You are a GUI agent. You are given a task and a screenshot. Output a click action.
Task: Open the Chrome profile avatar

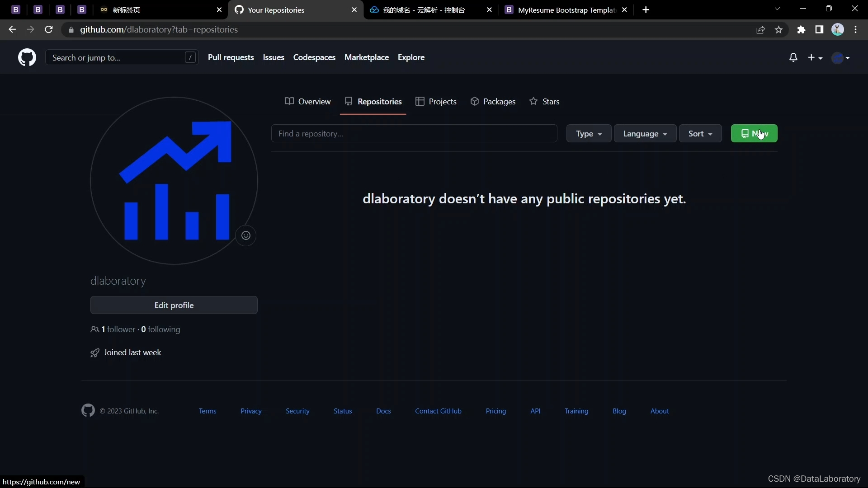(838, 30)
